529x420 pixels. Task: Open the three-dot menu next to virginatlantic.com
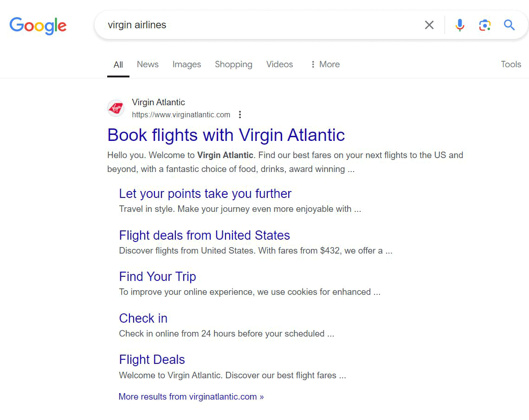(x=240, y=114)
